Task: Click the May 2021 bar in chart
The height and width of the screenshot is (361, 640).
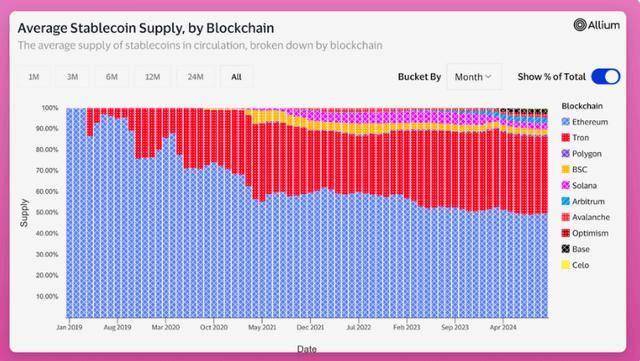Action: click(262, 213)
